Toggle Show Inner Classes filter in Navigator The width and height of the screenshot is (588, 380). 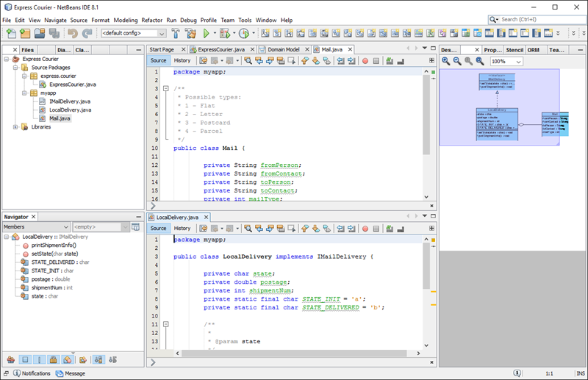click(67, 359)
